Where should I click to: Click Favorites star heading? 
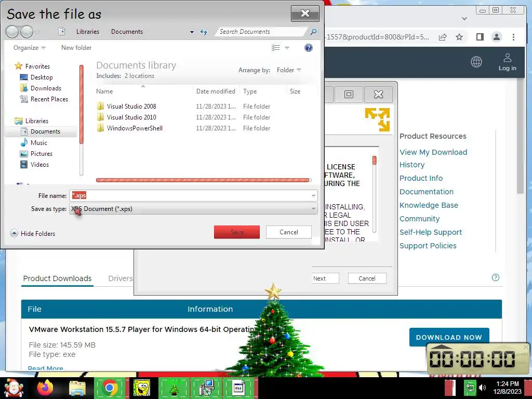point(33,66)
